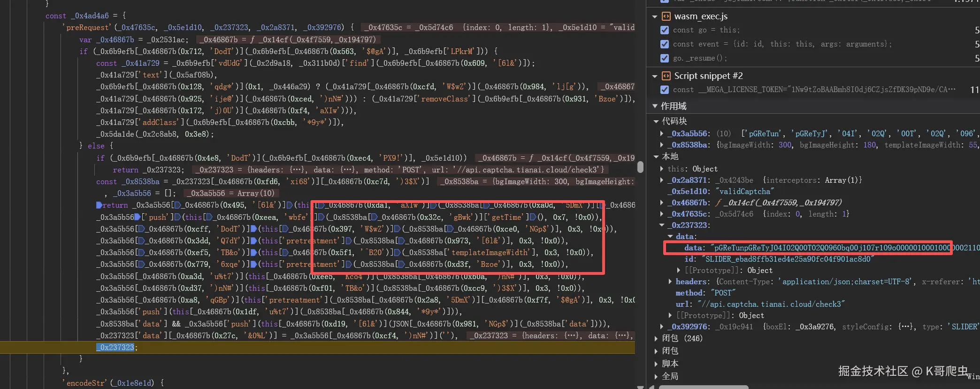Click the code editor vertical scrollbar thumb
The height and width of the screenshot is (389, 980).
640,167
